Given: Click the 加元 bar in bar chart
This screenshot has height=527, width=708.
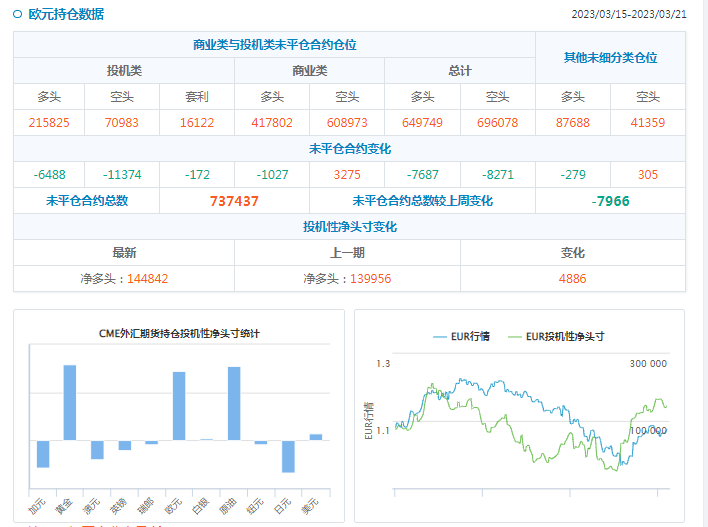Looking at the screenshot, I should (43, 453).
